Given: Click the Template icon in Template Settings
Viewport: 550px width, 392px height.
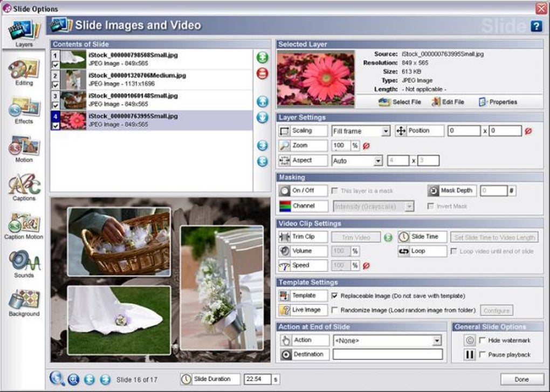Looking at the screenshot, I should coord(284,295).
